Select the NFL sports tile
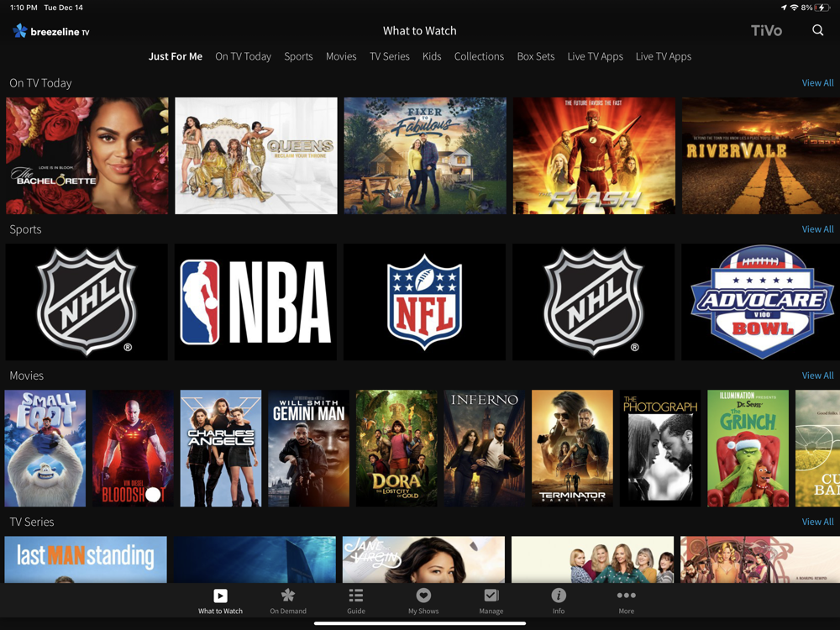Screen dimensions: 840x630 pos(424,302)
